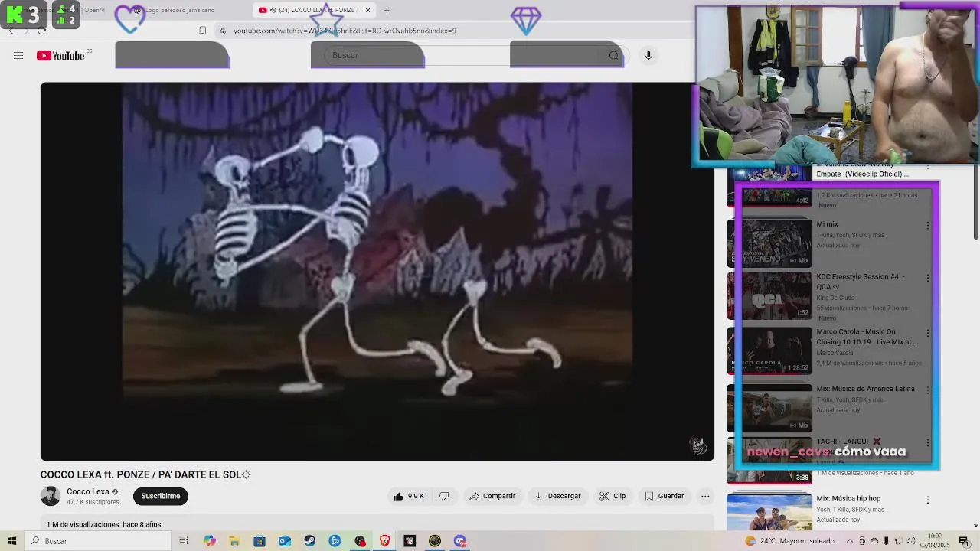Open more actions three-dot menu below video
The image size is (980, 551).
point(705,496)
